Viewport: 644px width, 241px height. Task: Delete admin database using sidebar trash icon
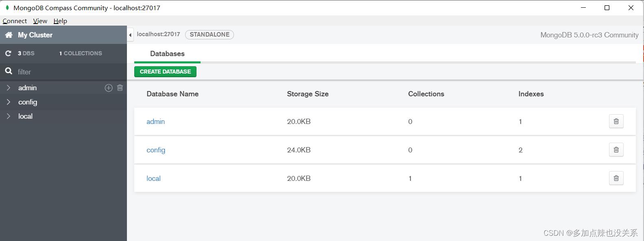tap(120, 88)
